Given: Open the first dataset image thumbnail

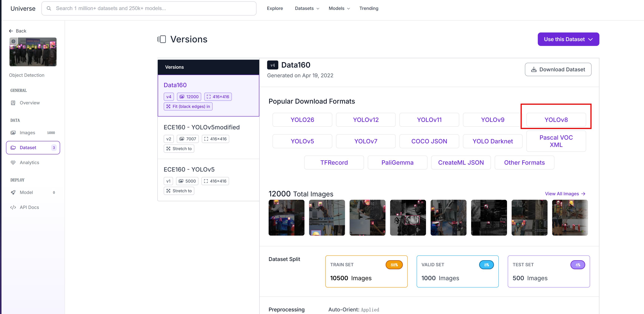Looking at the screenshot, I should 286,217.
